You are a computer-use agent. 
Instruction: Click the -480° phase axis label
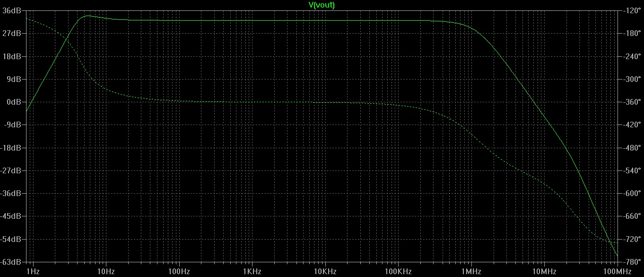click(632, 148)
